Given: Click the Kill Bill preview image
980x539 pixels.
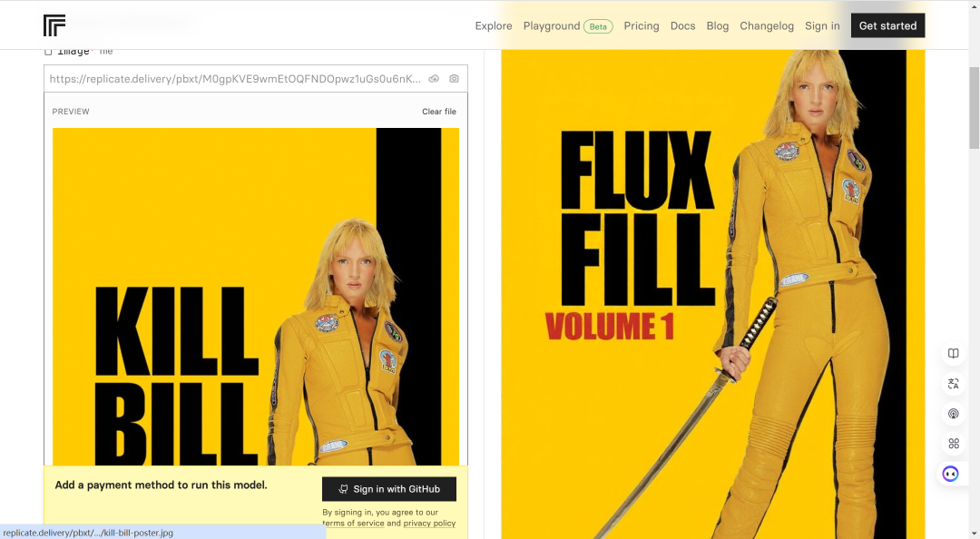Looking at the screenshot, I should (256, 297).
